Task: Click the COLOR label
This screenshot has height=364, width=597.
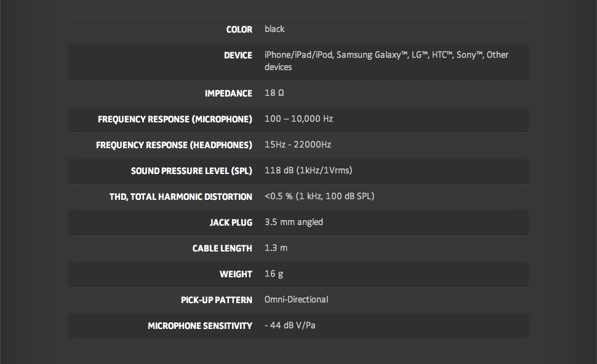Action: coord(239,30)
